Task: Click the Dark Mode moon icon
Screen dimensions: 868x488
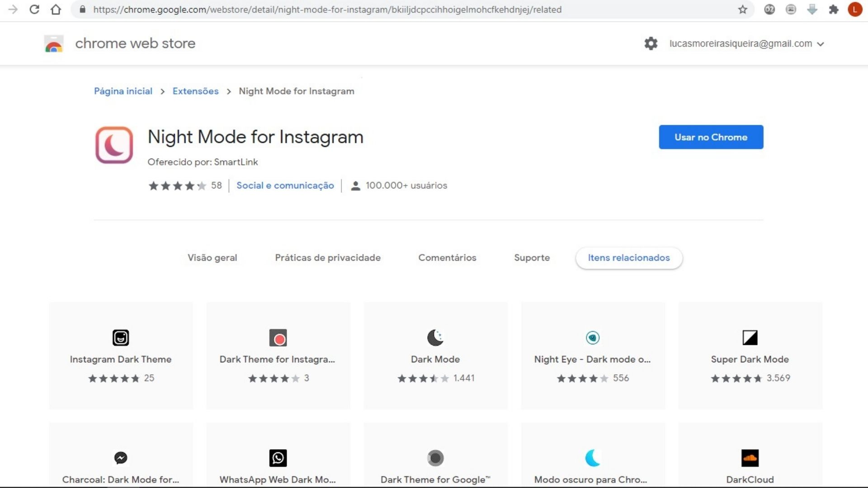Action: (x=435, y=338)
